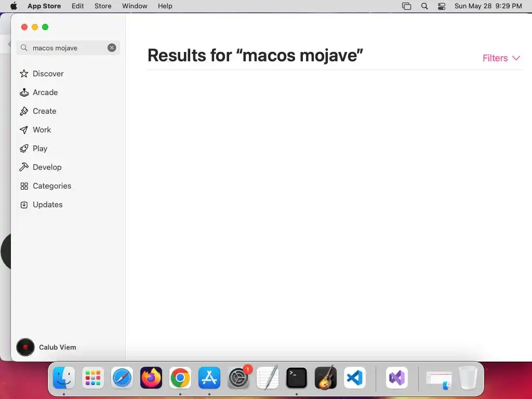Click the Stage Manager windows icon in menu bar
Screen dimensions: 532x399
point(406,6)
